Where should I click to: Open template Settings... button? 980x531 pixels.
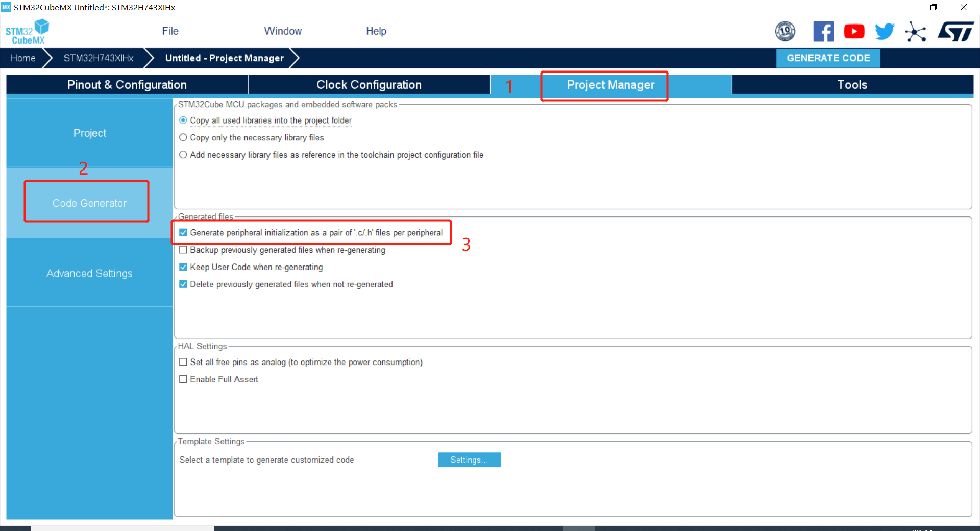point(469,460)
